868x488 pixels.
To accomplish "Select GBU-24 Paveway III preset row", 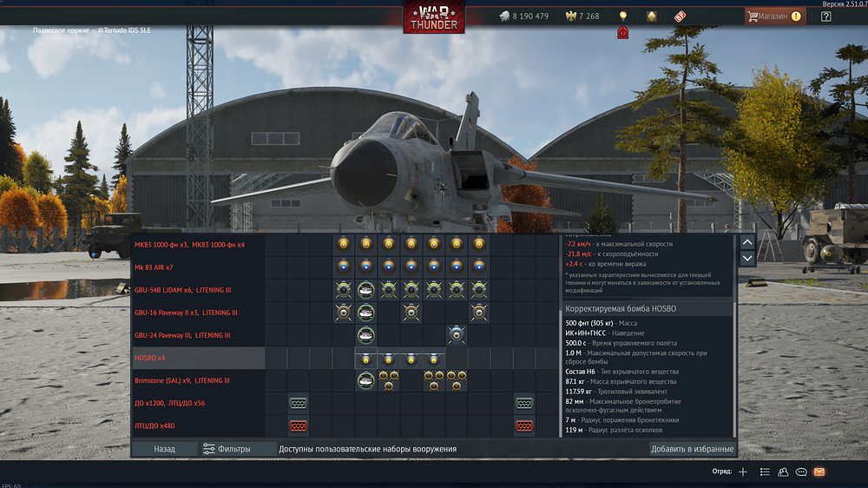I will (x=198, y=335).
